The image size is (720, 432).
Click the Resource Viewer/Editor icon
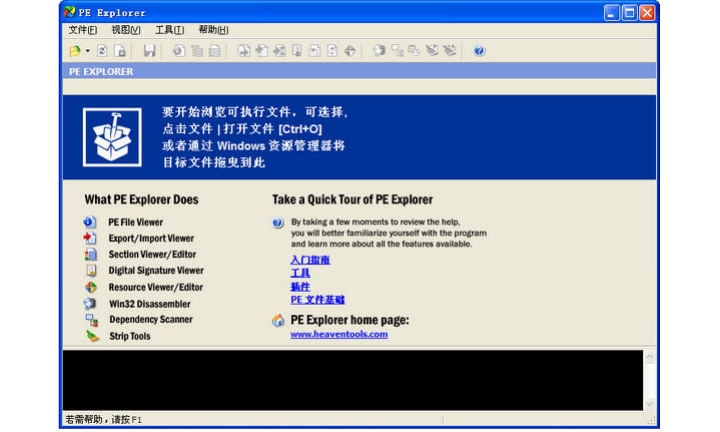[91, 287]
